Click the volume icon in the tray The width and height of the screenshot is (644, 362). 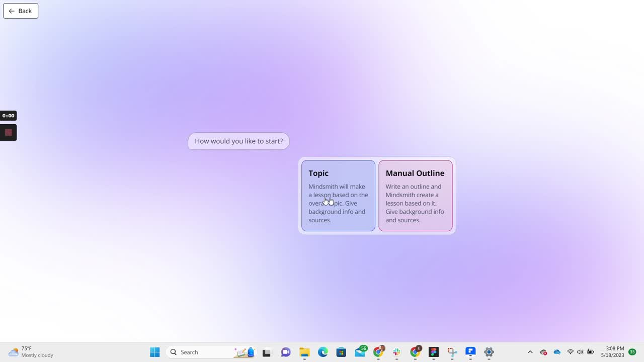tap(580, 352)
